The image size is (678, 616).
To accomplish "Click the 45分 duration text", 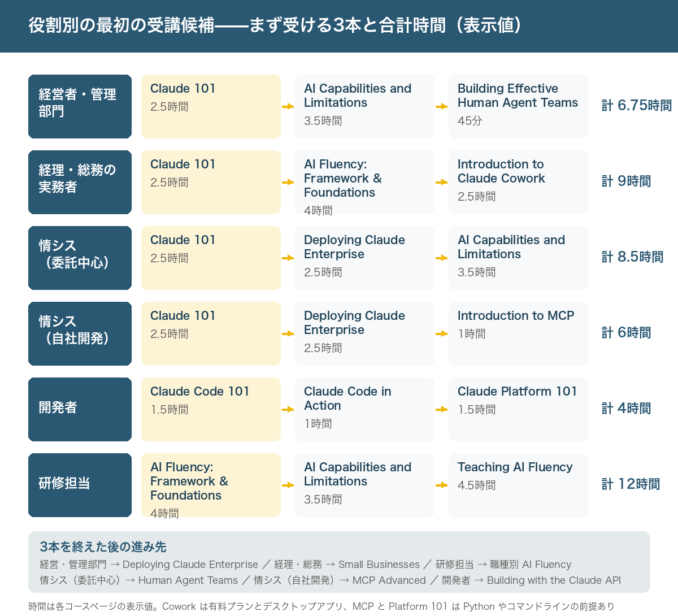I will [470, 121].
